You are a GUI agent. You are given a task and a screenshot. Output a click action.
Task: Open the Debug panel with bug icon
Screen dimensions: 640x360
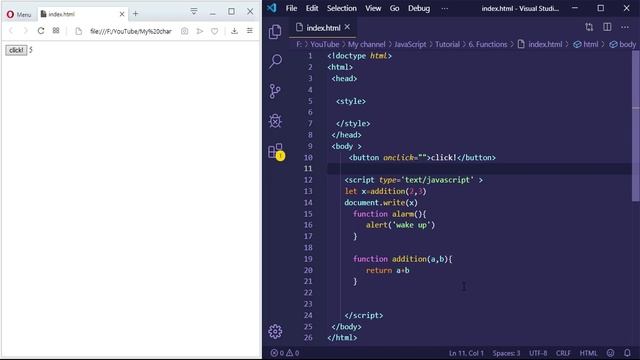[275, 121]
